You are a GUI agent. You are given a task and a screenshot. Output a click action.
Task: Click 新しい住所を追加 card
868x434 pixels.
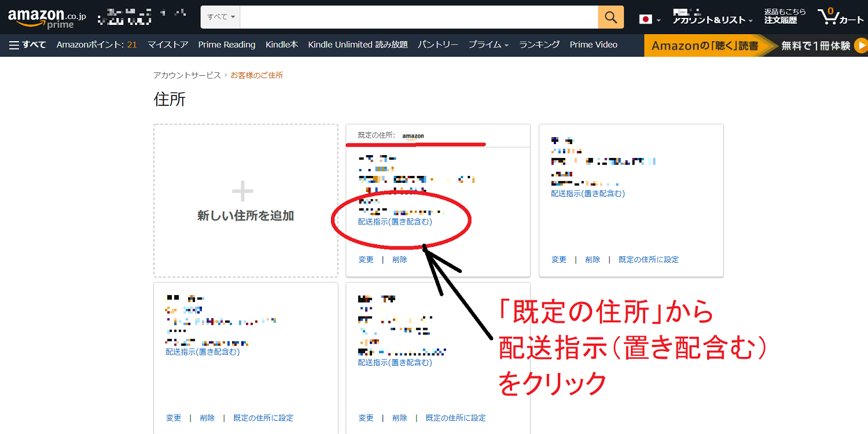pos(246,200)
